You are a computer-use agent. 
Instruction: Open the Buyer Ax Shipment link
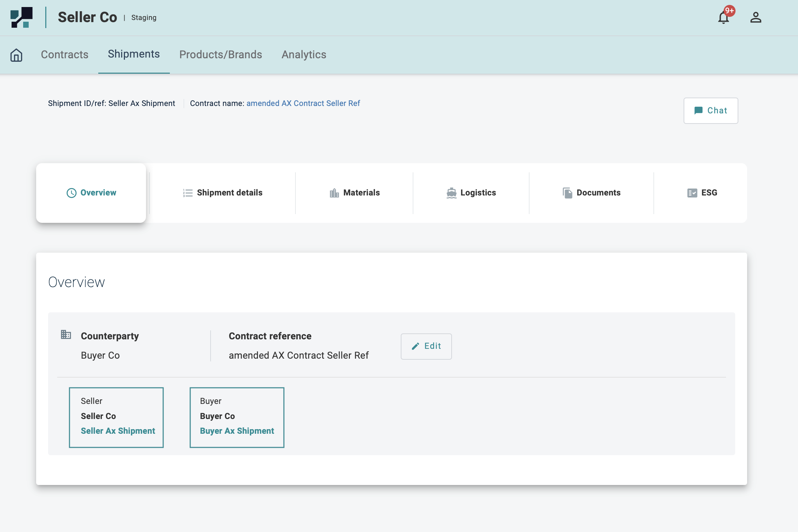[237, 431]
